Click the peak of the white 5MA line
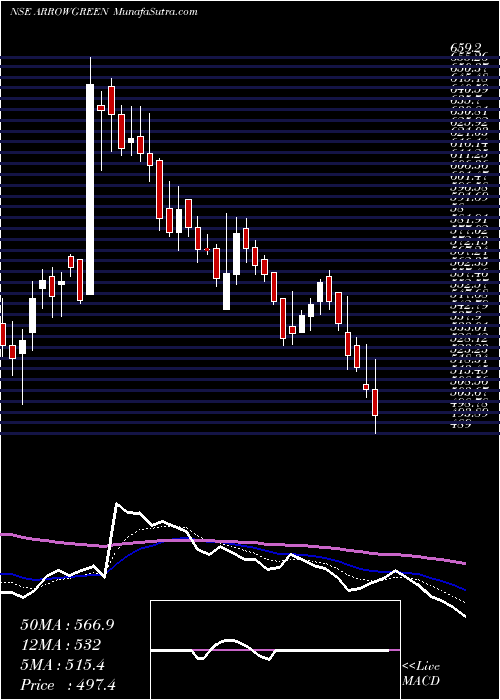This screenshot has height=700, width=500. (117, 504)
